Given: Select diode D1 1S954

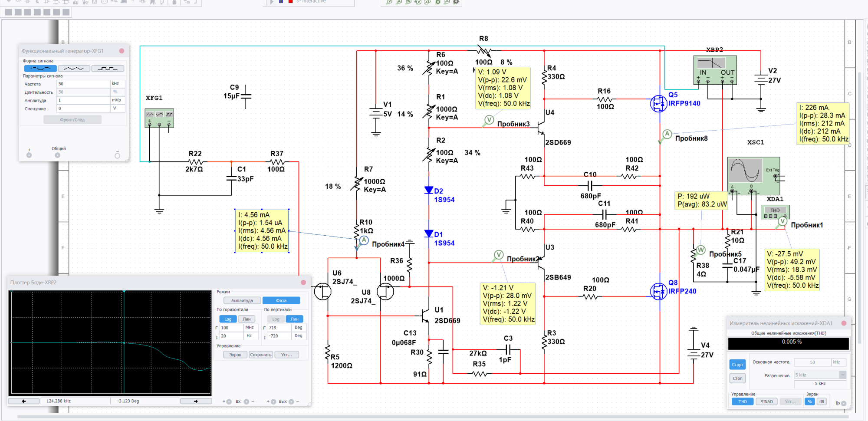Looking at the screenshot, I should coord(429,234).
